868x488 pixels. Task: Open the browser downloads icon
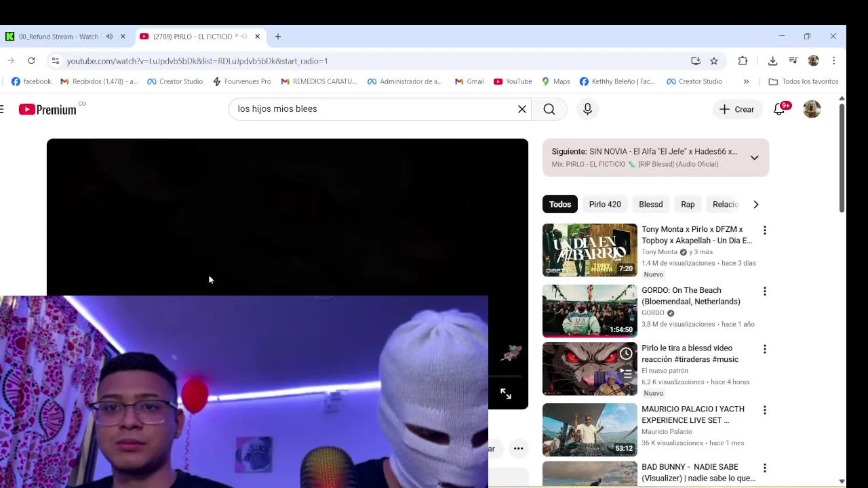tap(772, 61)
